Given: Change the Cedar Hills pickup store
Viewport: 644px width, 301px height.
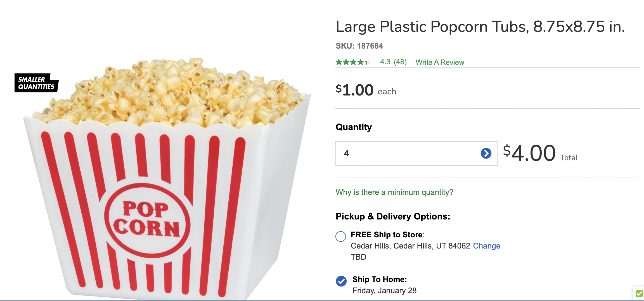Looking at the screenshot, I should tap(487, 246).
